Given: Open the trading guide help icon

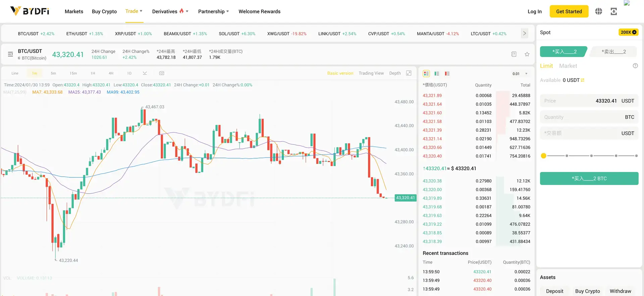Looking at the screenshot, I should click(514, 54).
